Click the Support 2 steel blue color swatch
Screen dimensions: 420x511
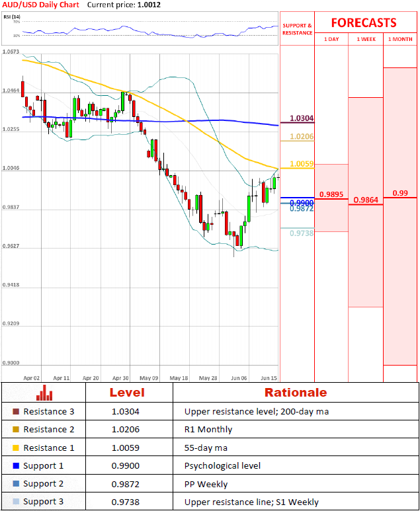15,484
